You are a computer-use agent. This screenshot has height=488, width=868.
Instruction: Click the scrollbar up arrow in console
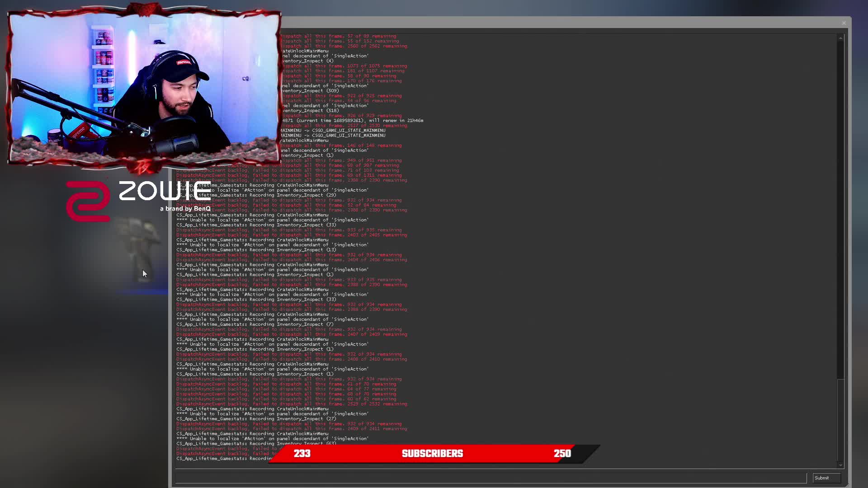click(840, 38)
